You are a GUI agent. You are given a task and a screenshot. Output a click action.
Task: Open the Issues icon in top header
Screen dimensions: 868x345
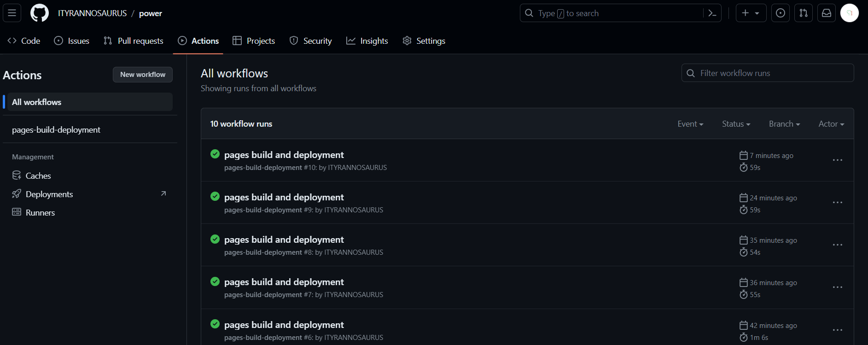pyautogui.click(x=781, y=13)
